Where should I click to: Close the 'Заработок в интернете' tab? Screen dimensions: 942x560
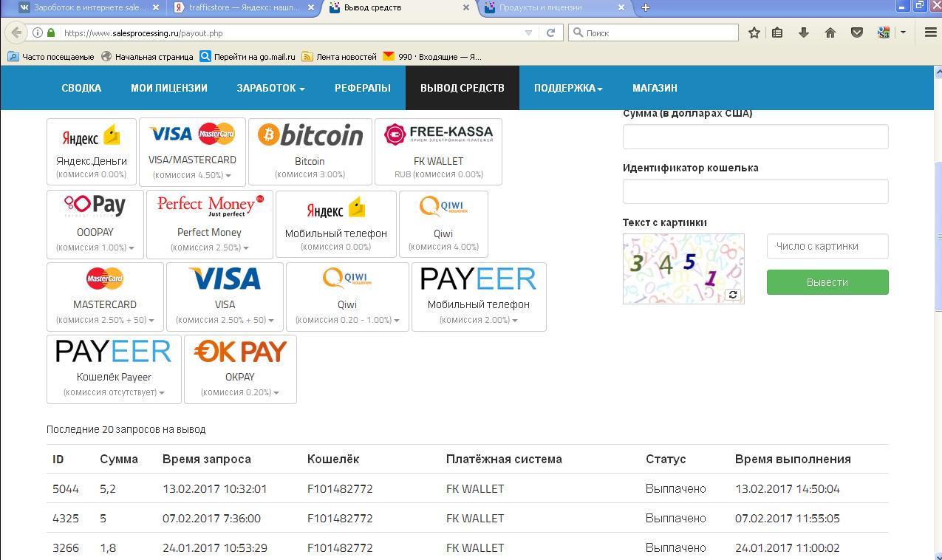coord(155,7)
